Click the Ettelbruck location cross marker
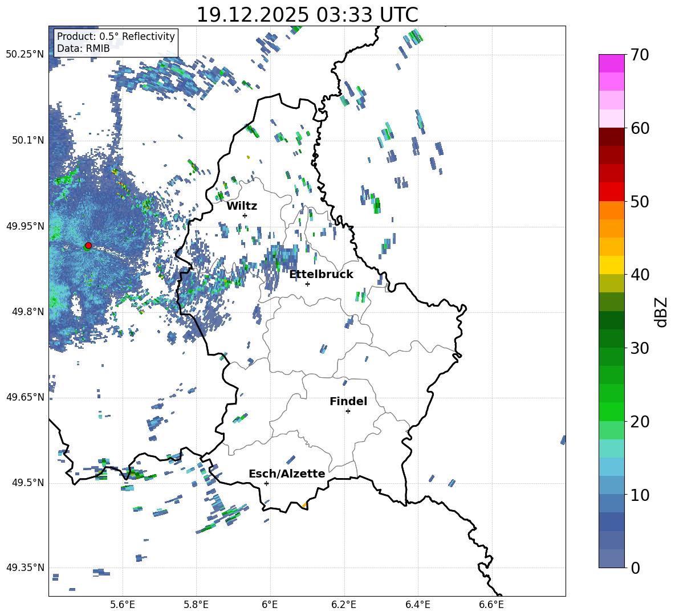 307,284
